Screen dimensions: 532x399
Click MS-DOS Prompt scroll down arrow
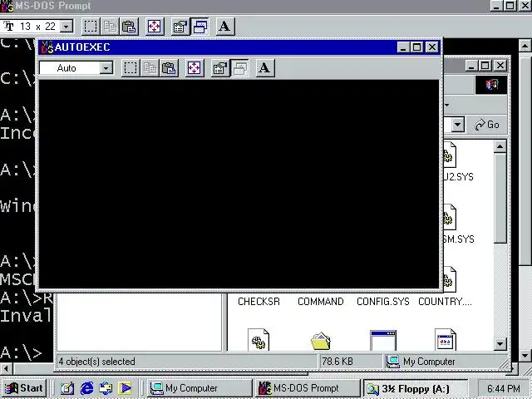(x=525, y=356)
